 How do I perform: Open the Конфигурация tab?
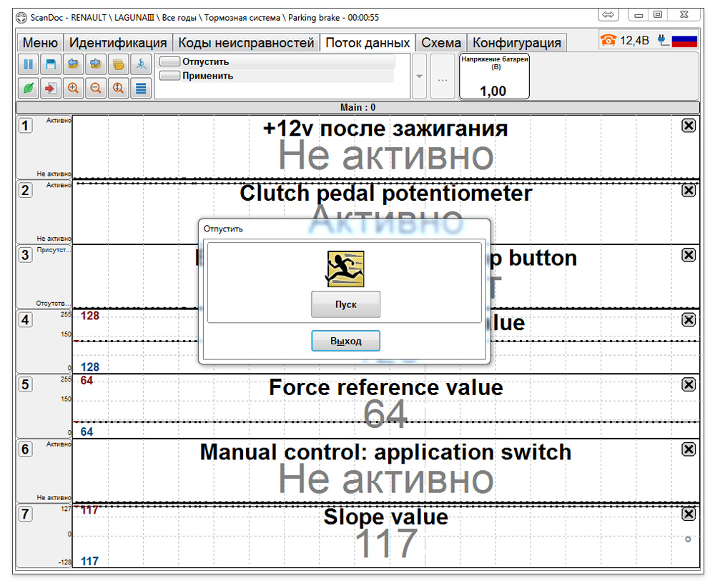[517, 42]
